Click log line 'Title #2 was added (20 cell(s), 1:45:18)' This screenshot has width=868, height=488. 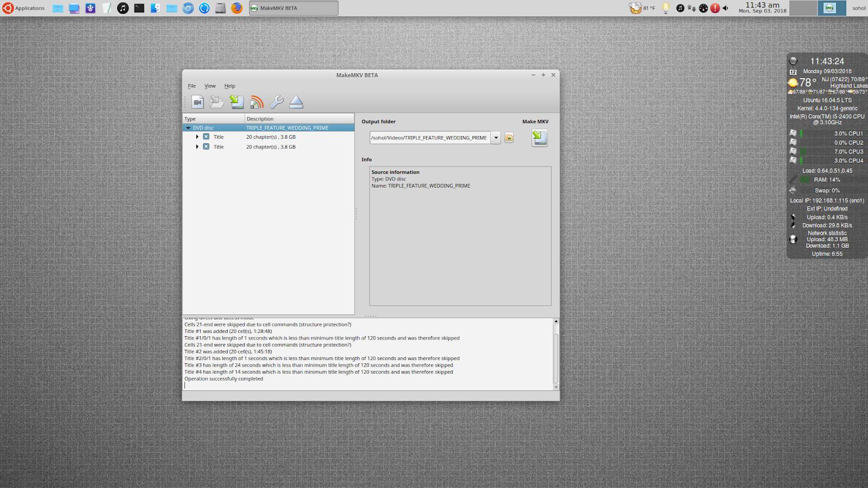pyautogui.click(x=228, y=351)
